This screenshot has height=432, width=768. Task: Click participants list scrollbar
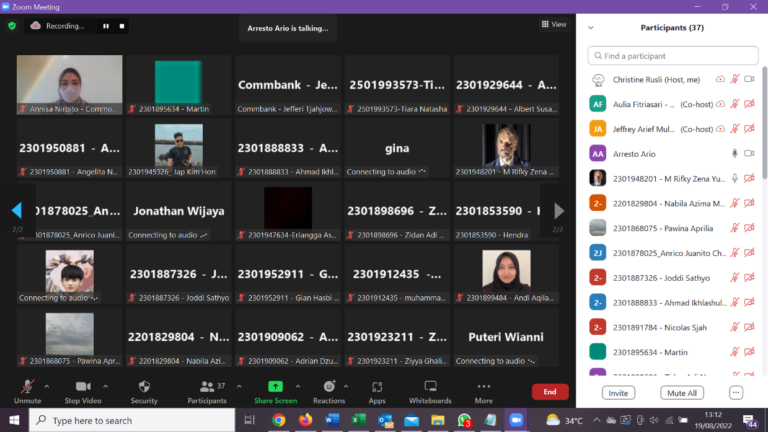pyautogui.click(x=764, y=122)
